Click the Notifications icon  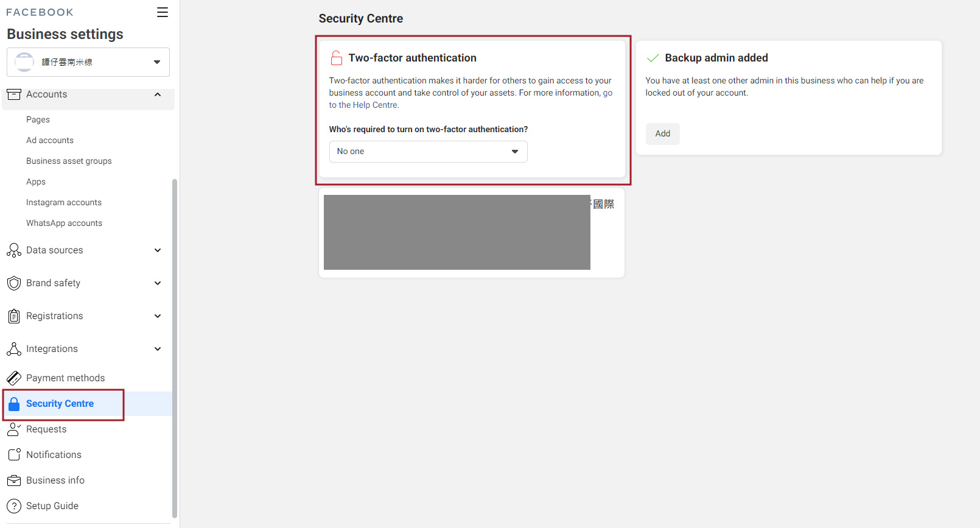(x=14, y=455)
